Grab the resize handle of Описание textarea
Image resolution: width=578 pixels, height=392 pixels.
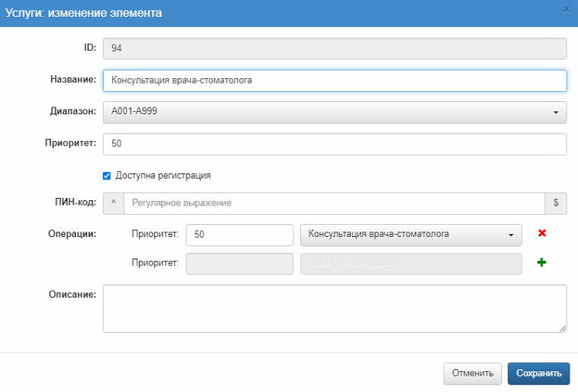coord(563,328)
